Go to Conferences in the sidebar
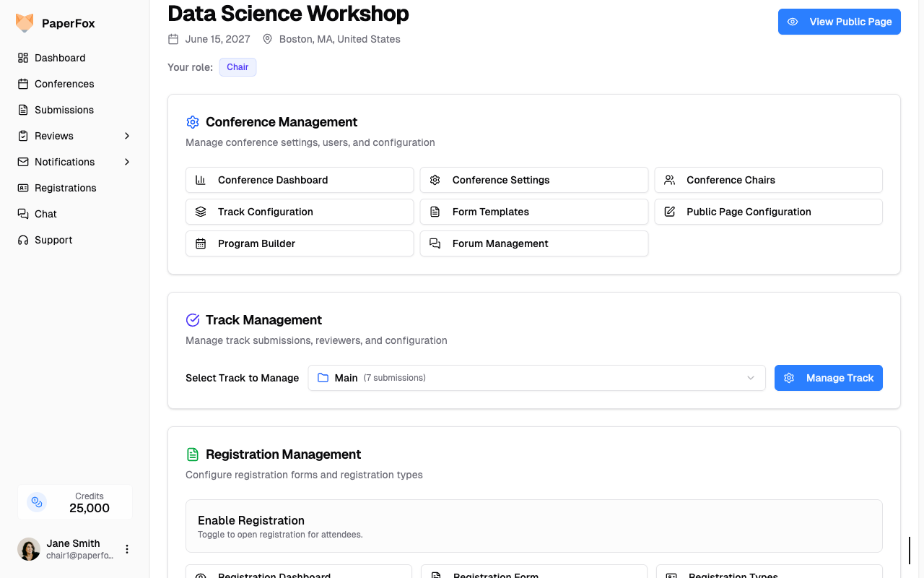 pos(64,84)
